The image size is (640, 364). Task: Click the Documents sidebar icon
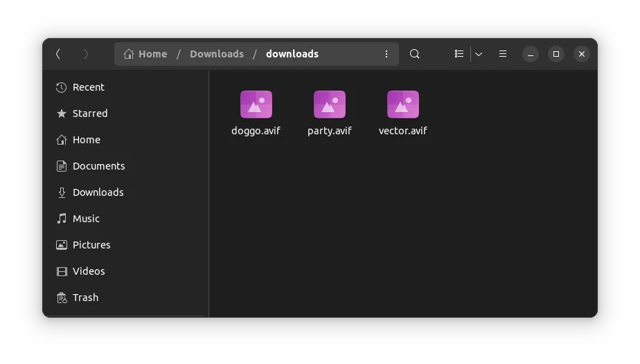click(x=62, y=166)
